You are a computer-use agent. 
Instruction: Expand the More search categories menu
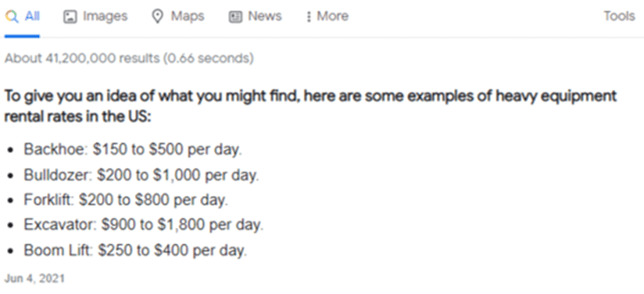pos(333,16)
